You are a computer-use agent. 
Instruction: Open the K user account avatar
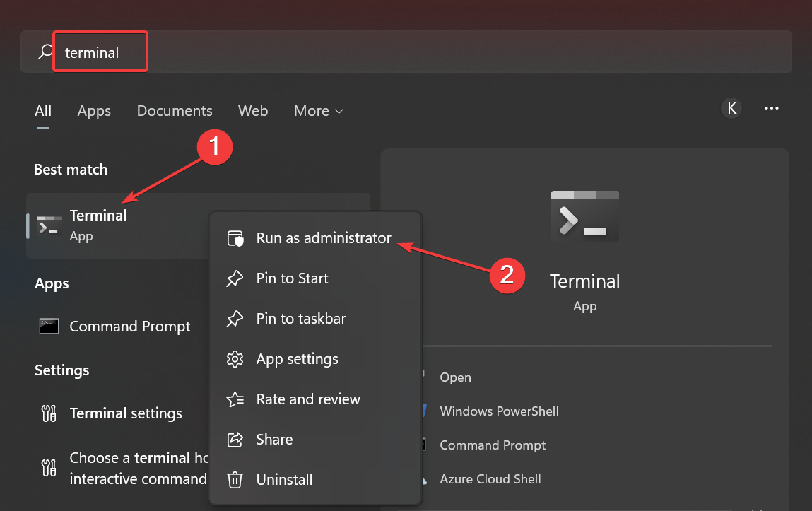pos(731,108)
